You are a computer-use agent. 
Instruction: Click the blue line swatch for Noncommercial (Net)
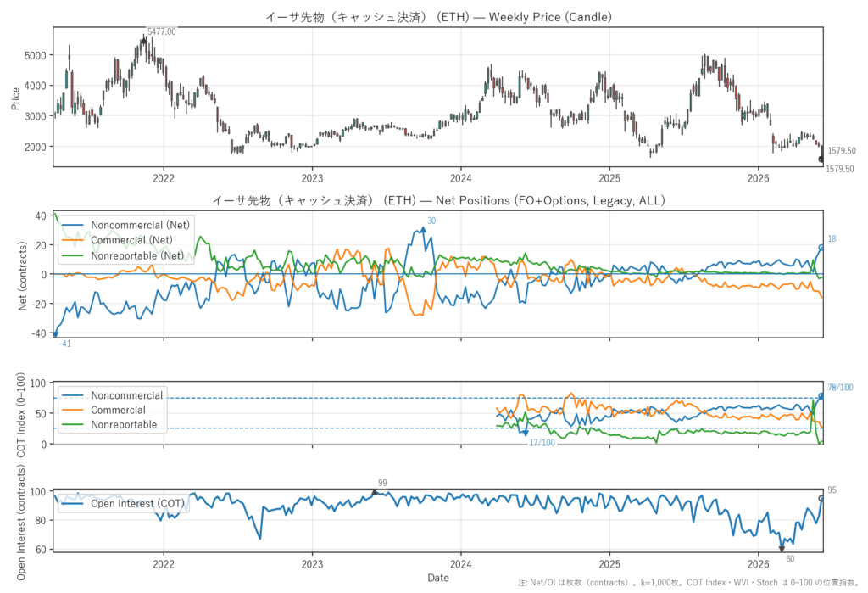pos(73,225)
